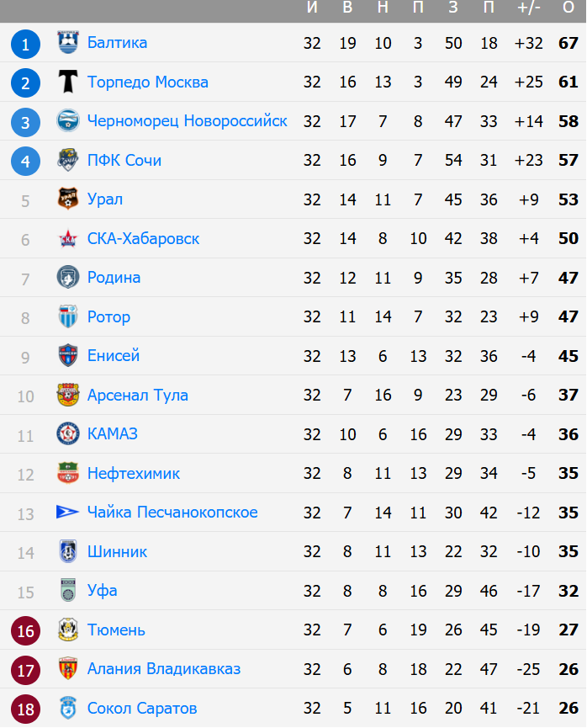Click the +/- goal difference column header
Screen dimensions: 587x728
coord(528,8)
